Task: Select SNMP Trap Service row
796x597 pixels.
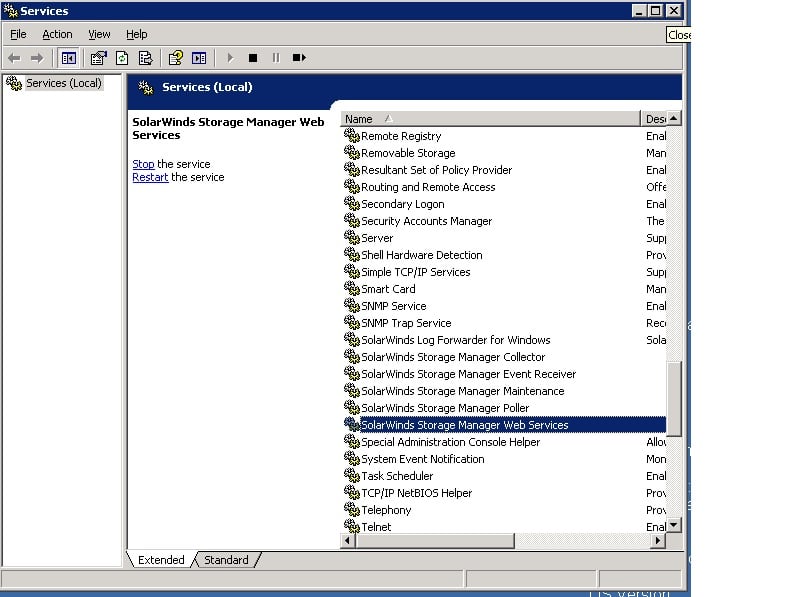Action: (x=504, y=323)
